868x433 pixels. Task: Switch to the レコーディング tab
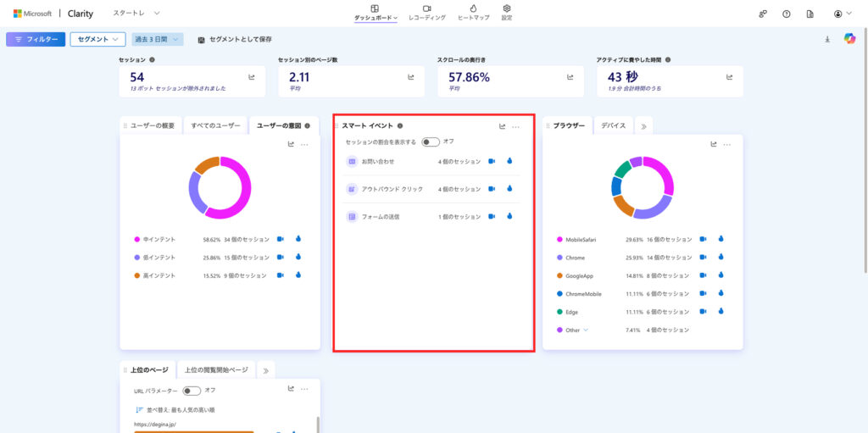tap(426, 13)
